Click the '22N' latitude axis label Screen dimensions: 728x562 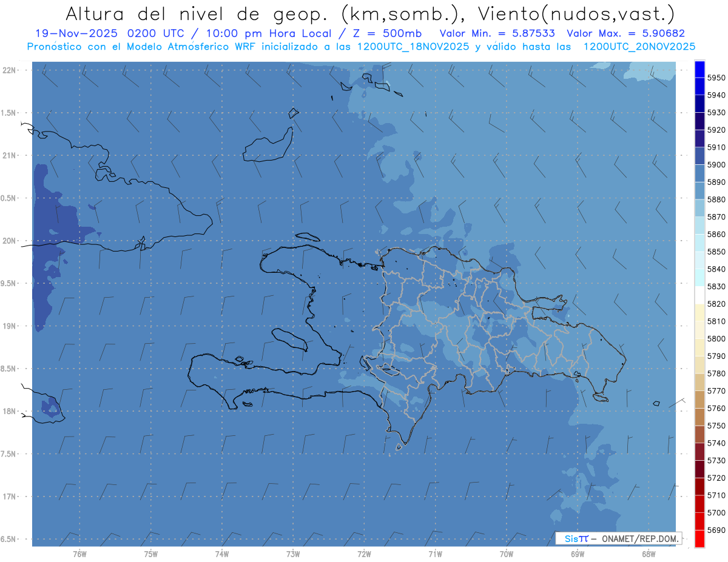9,70
